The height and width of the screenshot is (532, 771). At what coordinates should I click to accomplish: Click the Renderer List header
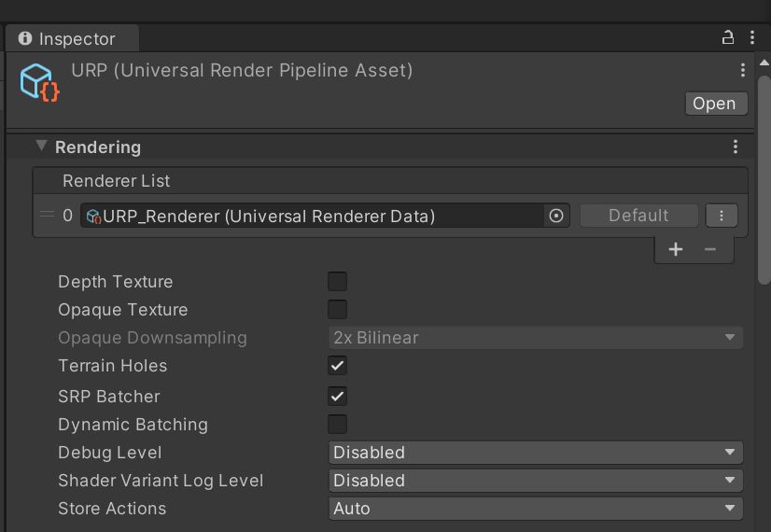point(390,181)
